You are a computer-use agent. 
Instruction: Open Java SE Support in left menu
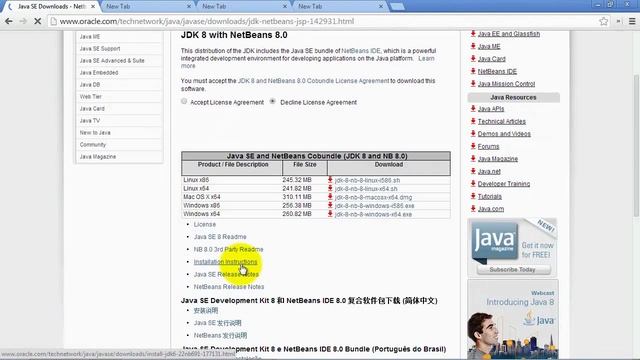coord(100,49)
